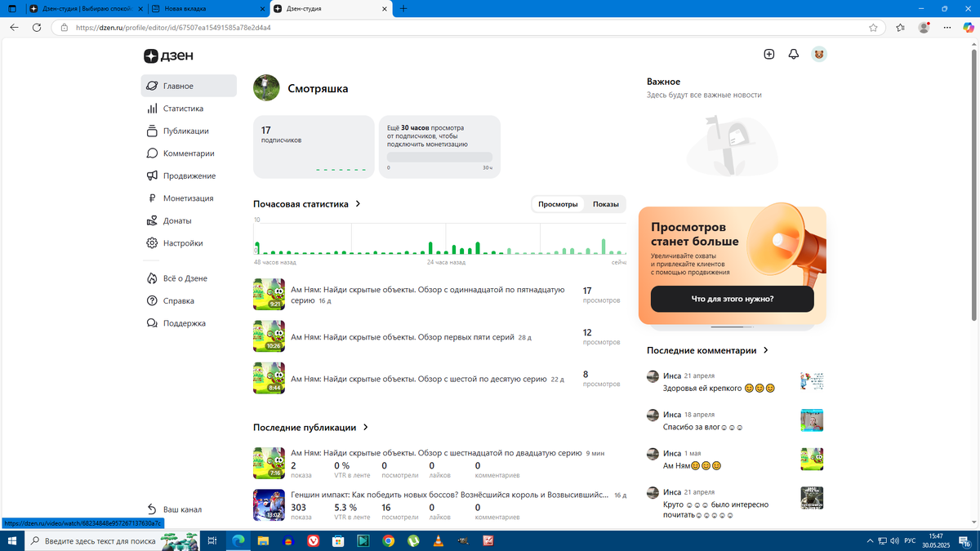Screen dimensions: 980x551
Task: Open 17 подписчиков card
Action: tap(314, 146)
